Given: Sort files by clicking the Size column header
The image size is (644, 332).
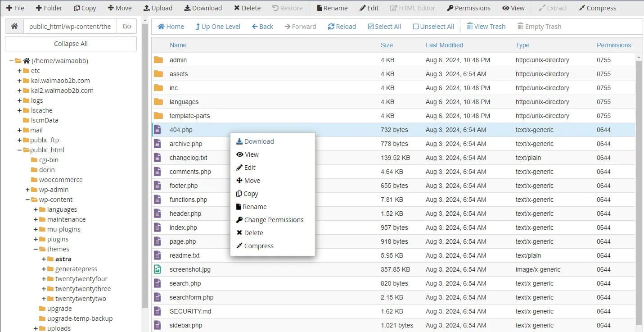Looking at the screenshot, I should 386,45.
